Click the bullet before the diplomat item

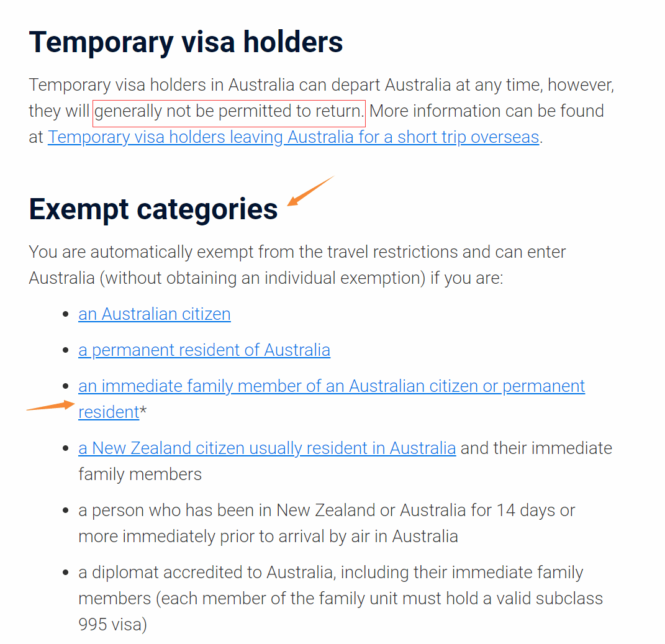pos(65,573)
